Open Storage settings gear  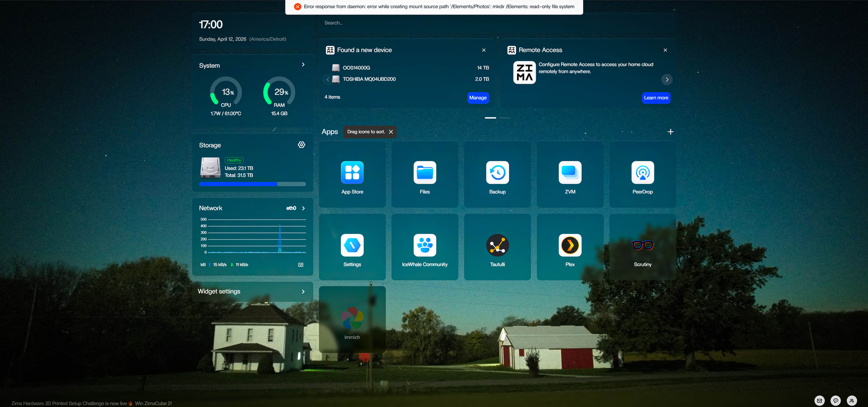[302, 145]
